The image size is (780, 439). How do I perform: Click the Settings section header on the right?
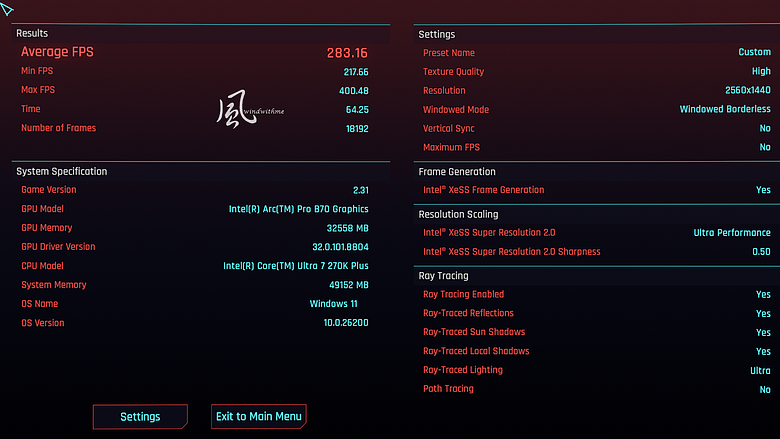[437, 34]
